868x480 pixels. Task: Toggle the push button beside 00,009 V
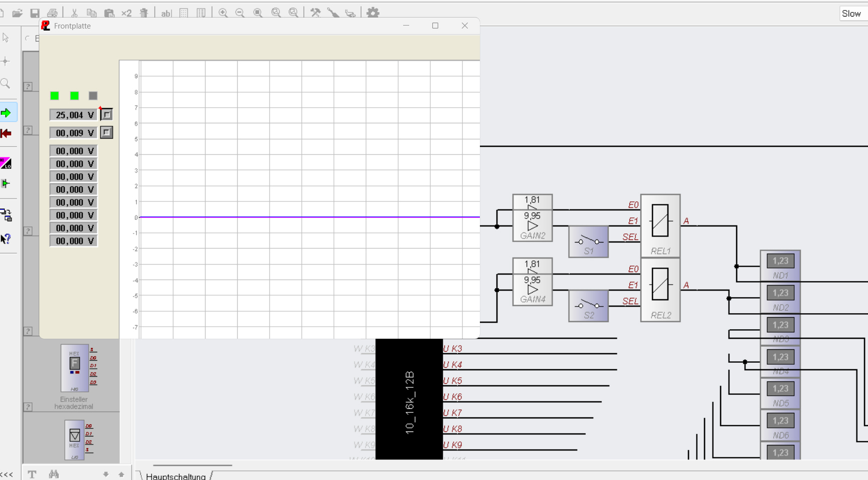point(106,132)
